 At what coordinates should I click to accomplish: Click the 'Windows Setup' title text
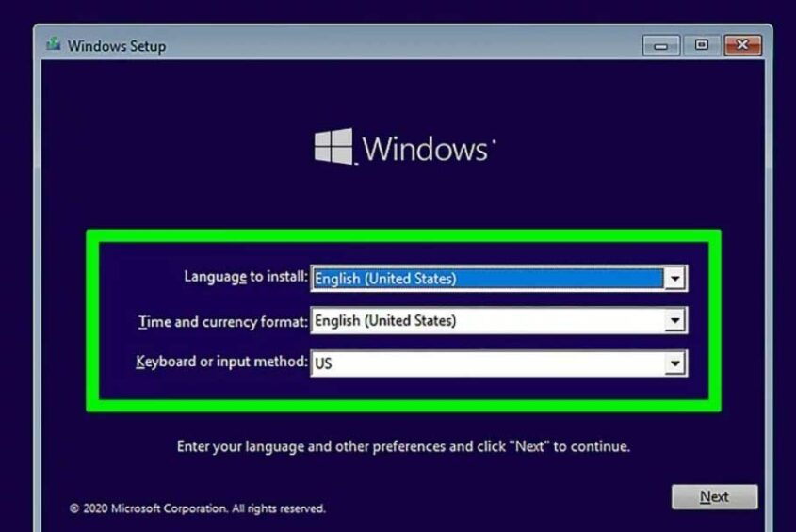click(117, 46)
